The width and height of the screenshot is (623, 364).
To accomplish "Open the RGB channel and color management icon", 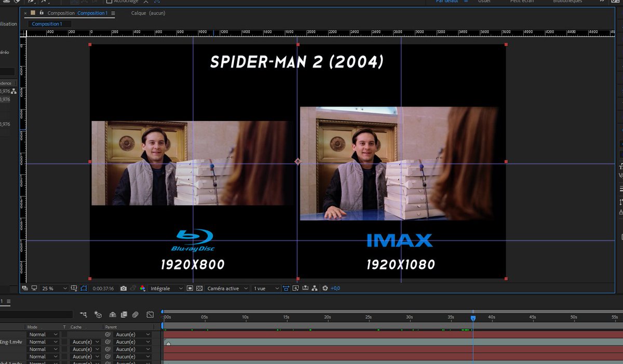I will pos(142,288).
